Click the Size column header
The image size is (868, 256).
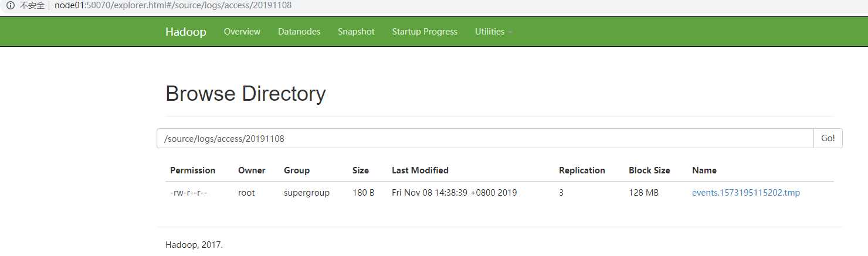(x=361, y=170)
